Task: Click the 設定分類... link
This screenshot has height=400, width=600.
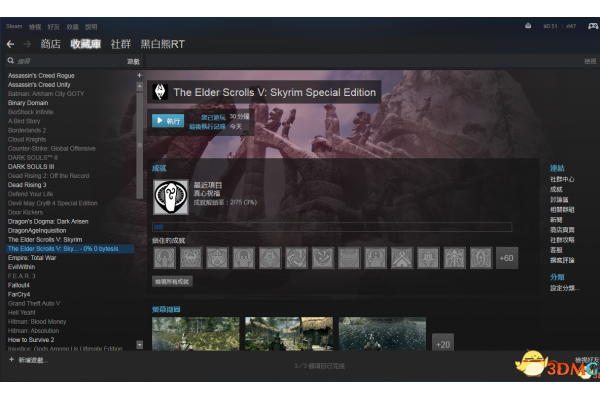Action: (x=564, y=288)
